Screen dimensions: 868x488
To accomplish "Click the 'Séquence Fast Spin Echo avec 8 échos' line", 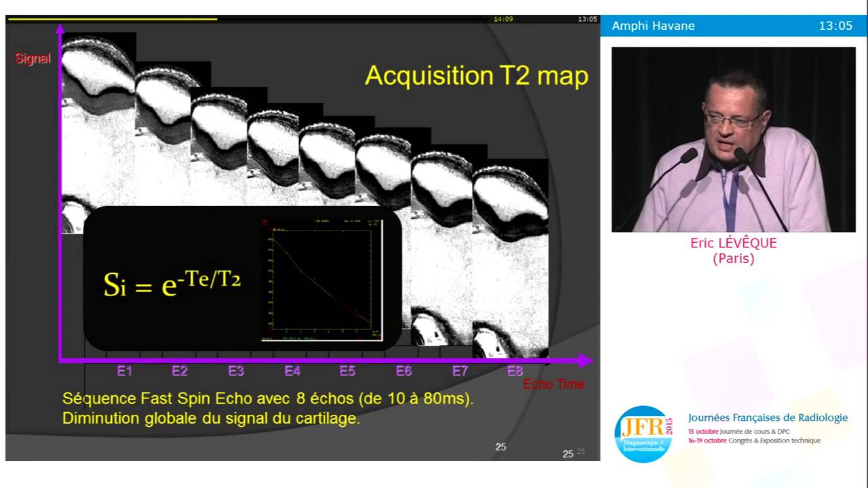I will pyautogui.click(x=268, y=399).
